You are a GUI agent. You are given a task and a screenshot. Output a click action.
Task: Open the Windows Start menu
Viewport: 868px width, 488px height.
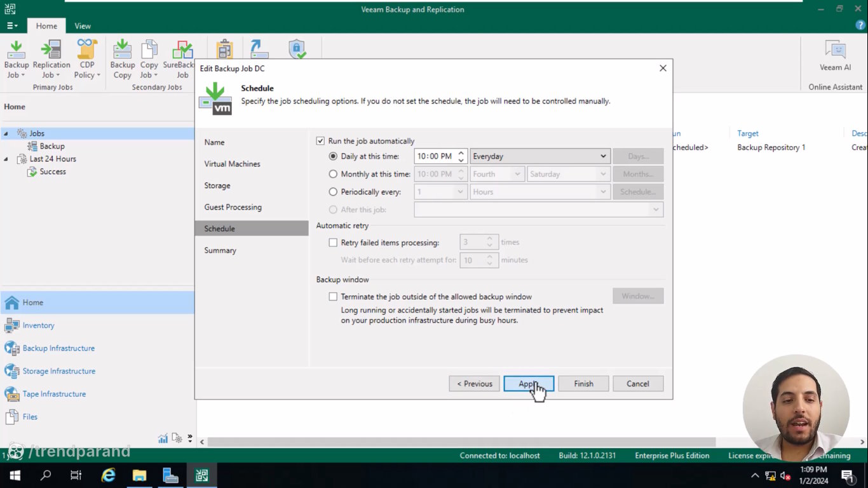click(15, 475)
